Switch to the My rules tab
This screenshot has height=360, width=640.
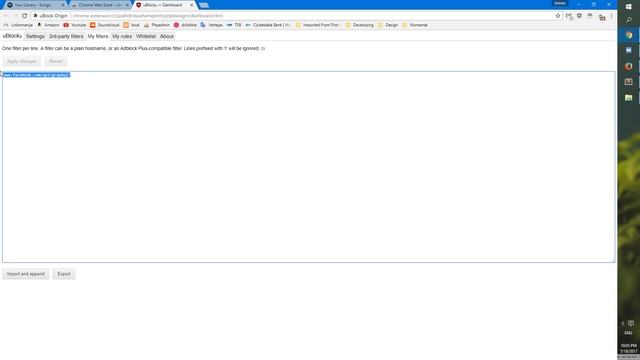pos(122,36)
